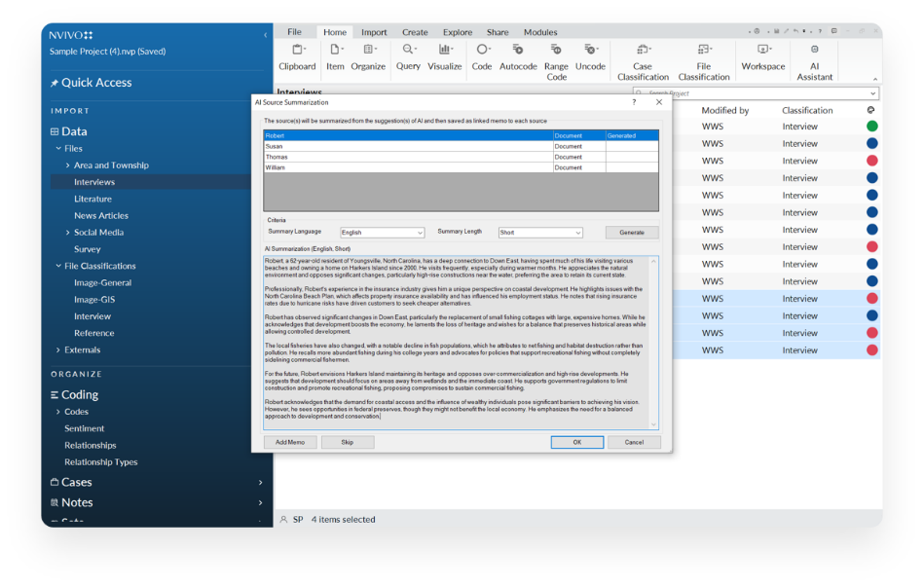Click the color column header icon

point(871,110)
